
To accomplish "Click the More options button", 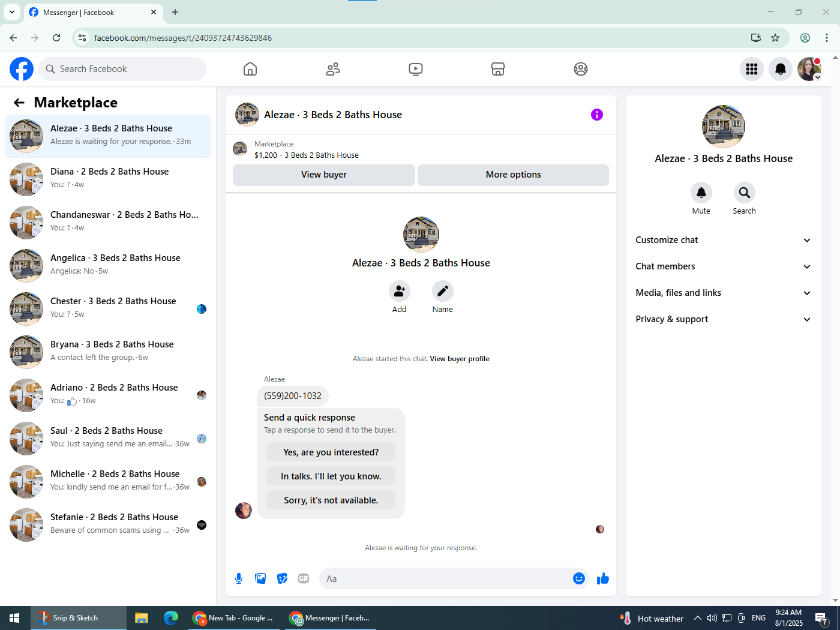I will click(x=513, y=175).
